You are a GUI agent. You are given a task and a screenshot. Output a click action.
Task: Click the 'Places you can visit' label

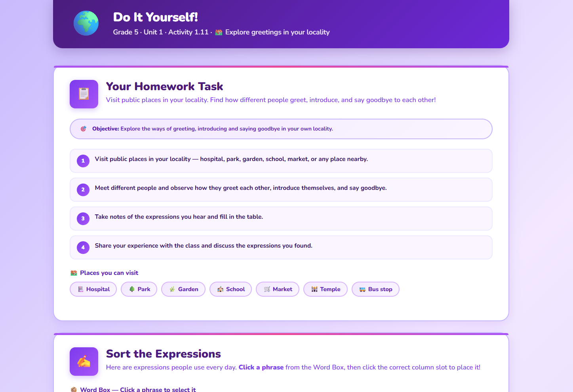point(109,273)
